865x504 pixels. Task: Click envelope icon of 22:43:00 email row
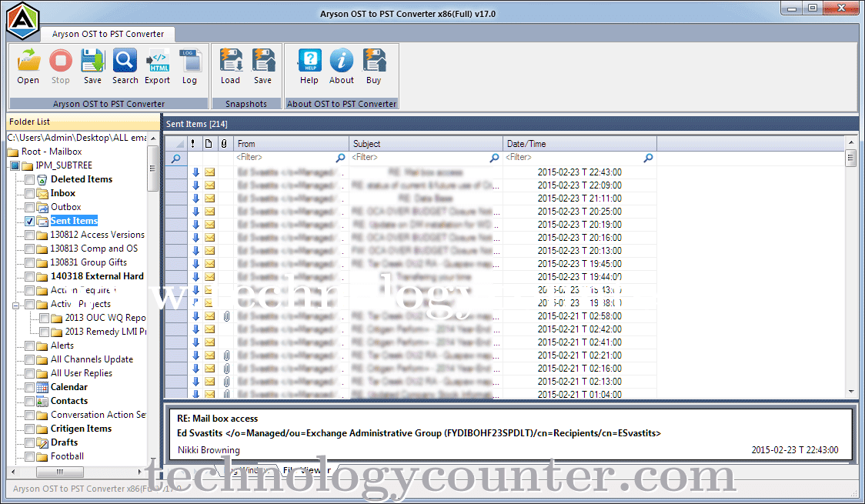(x=209, y=172)
